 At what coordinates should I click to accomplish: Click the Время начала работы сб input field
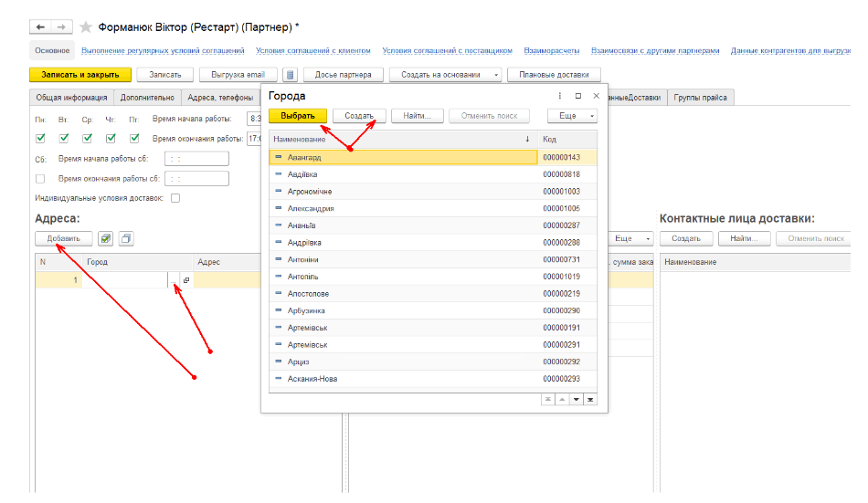pyautogui.click(x=202, y=159)
